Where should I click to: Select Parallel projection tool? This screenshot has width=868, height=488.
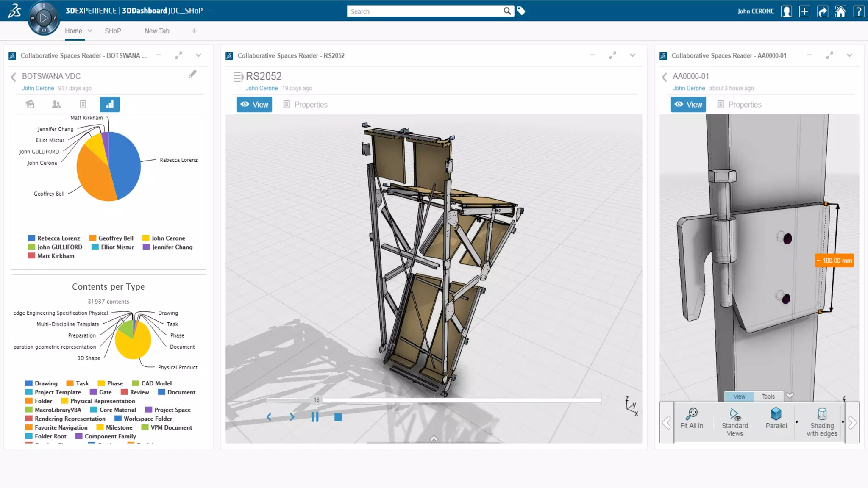pos(776,419)
